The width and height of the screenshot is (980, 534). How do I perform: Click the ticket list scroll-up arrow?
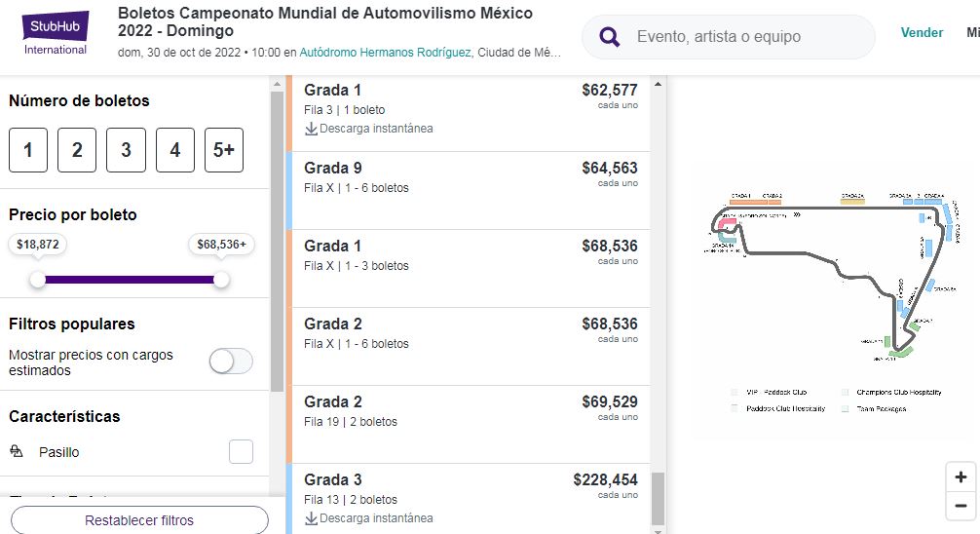coord(658,84)
